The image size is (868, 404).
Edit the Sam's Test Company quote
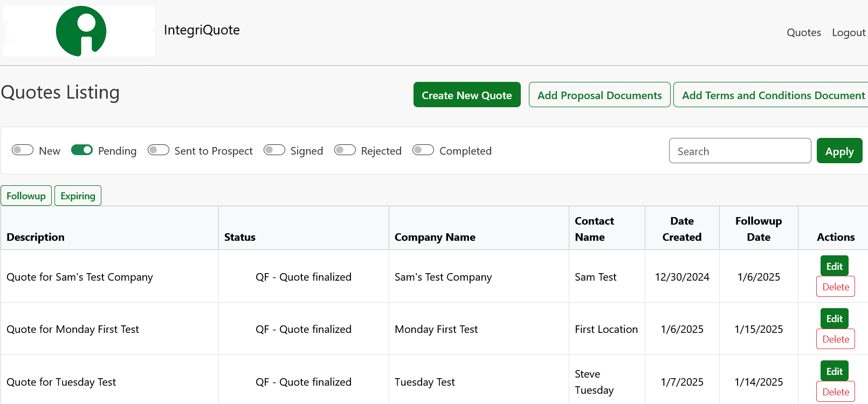pos(834,266)
